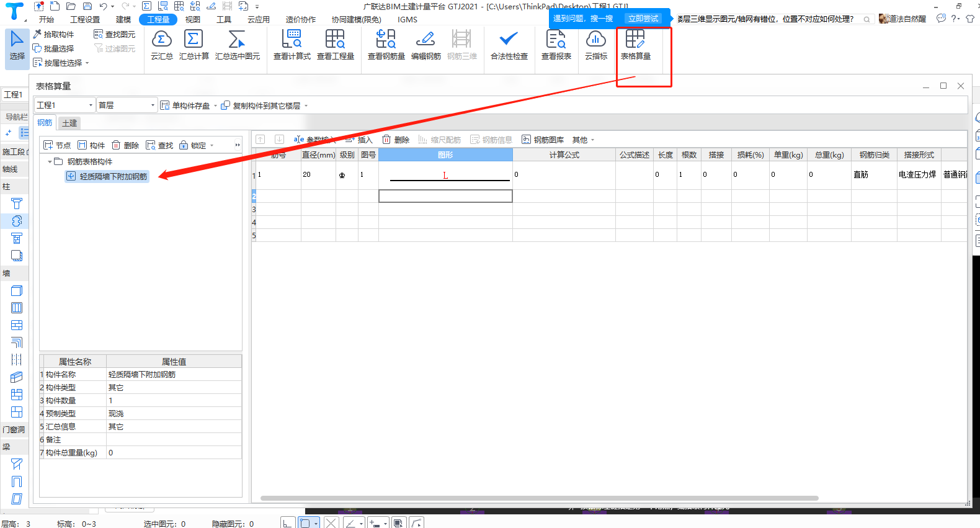Open the 视图 menu tab
The image size is (980, 528).
193,19
